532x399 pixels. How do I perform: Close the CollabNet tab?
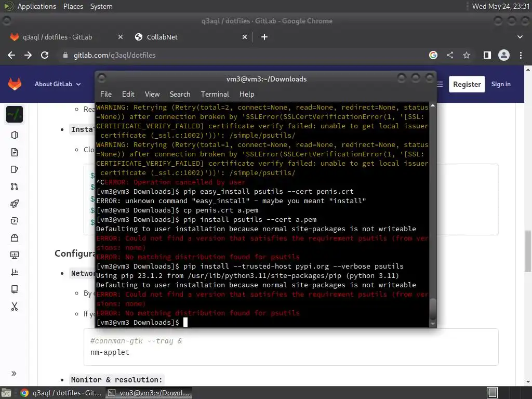coord(245,37)
